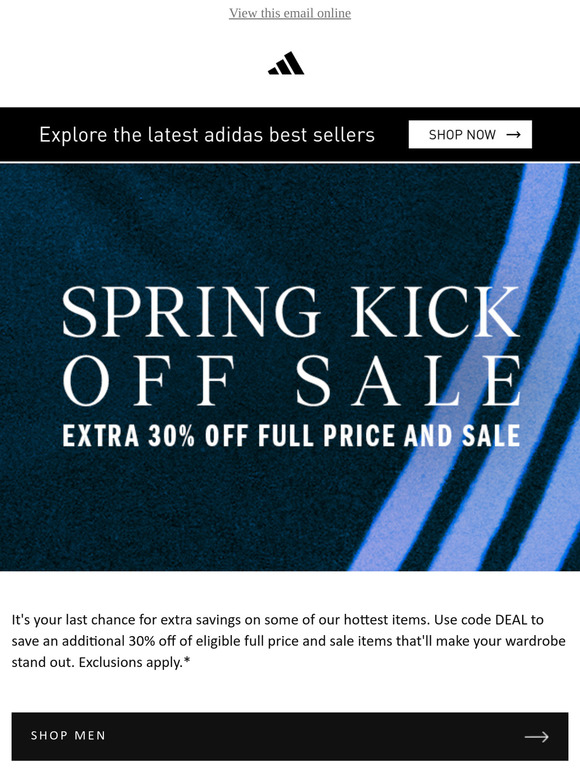Click the last chance body paragraph's first line
The height and width of the screenshot is (774, 580).
pyautogui.click(x=277, y=619)
